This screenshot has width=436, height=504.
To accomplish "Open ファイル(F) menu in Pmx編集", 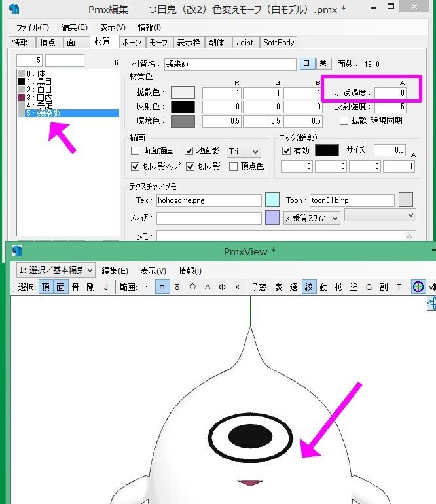I will (33, 27).
